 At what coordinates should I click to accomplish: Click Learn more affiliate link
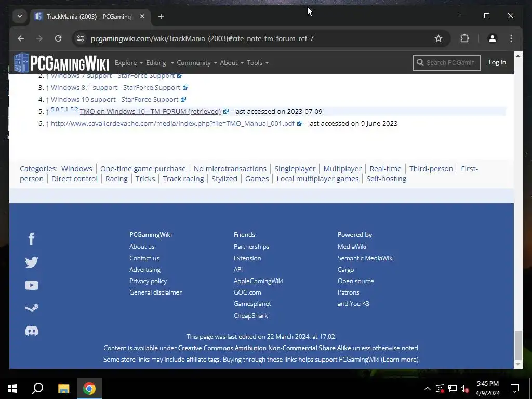(x=400, y=360)
